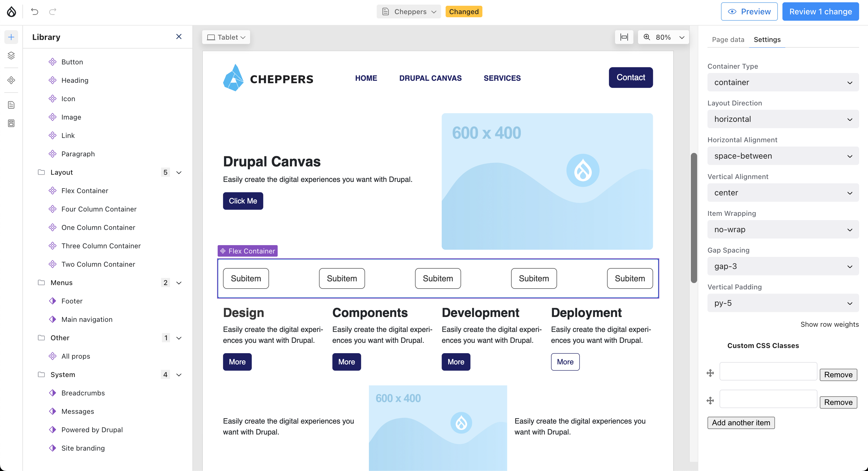
Task: Click the first row's Remove button
Action: tap(838, 374)
